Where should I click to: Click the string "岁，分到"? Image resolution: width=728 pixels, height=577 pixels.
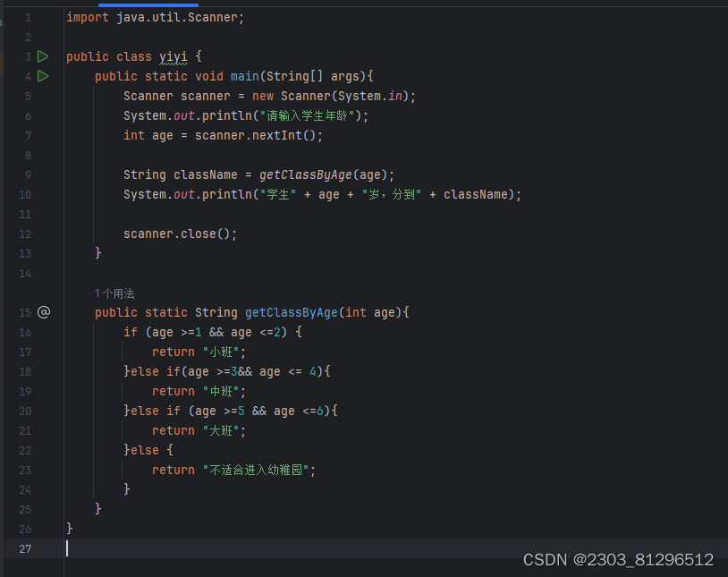(392, 195)
